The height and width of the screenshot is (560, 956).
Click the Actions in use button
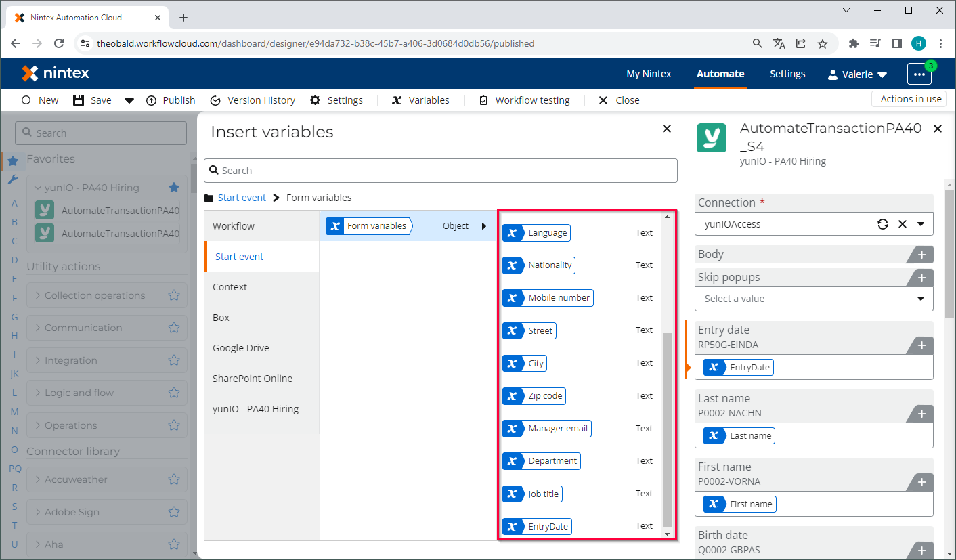909,98
